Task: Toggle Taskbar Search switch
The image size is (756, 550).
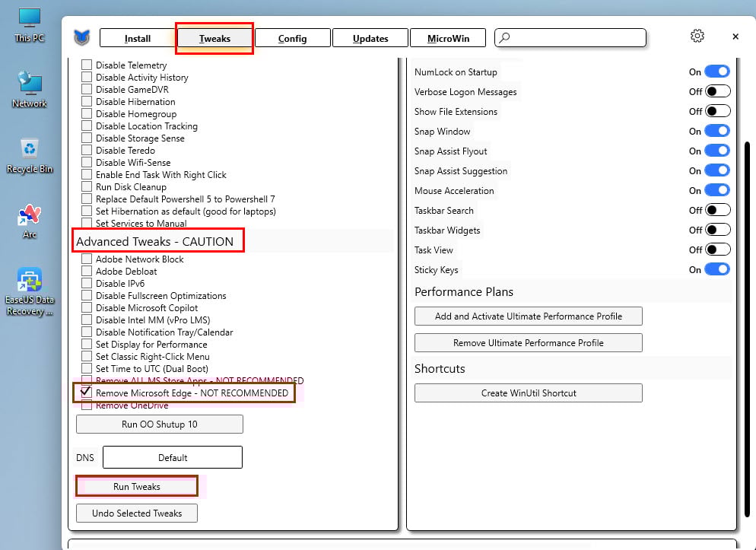Action: (717, 210)
